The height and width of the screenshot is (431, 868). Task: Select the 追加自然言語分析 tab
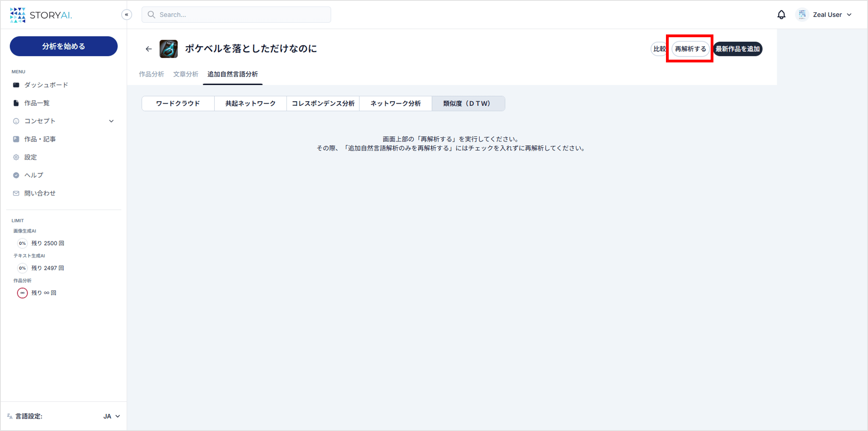[233, 74]
